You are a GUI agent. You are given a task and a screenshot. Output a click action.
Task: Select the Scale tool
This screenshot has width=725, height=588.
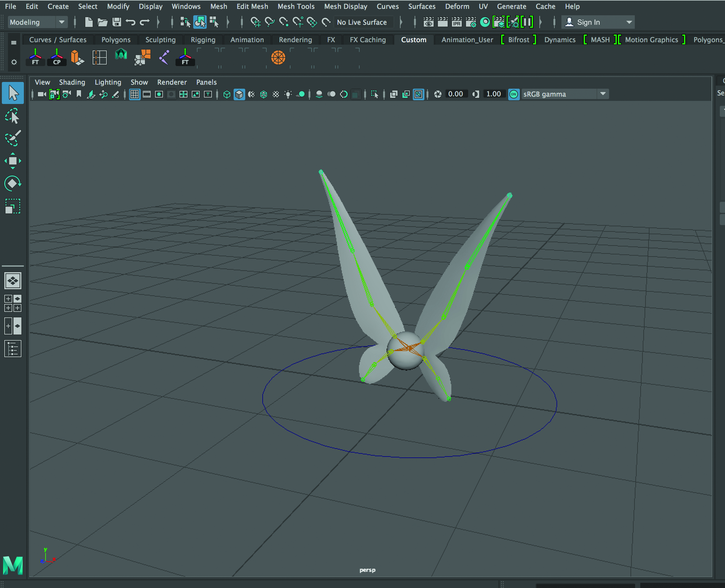point(13,206)
